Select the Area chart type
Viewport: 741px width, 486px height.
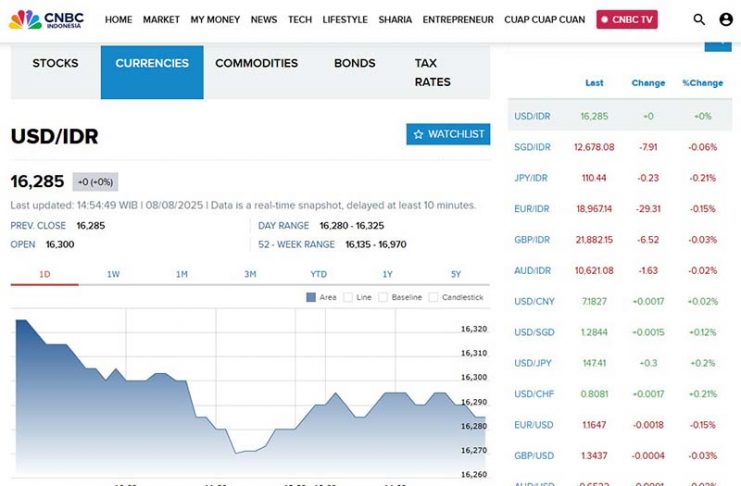point(320,297)
